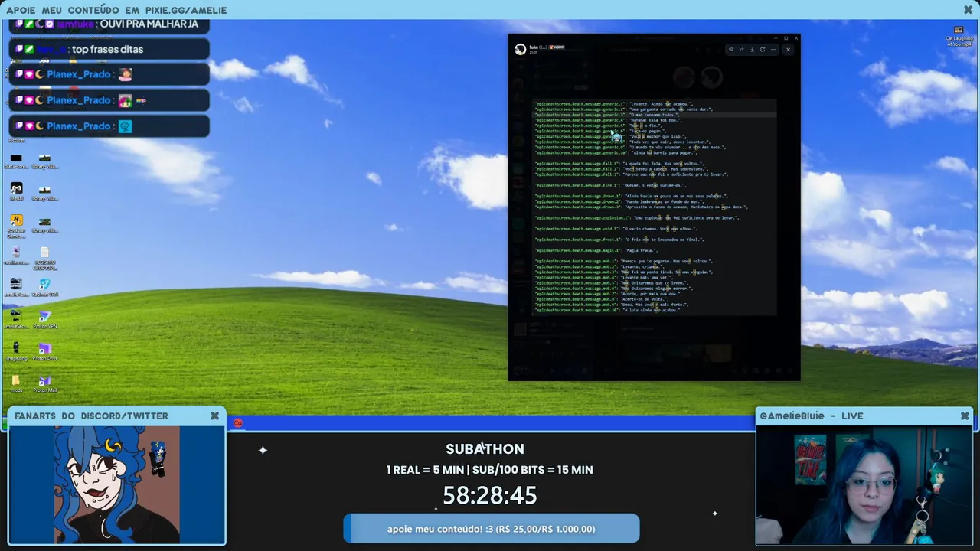Image resolution: width=980 pixels, height=551 pixels.
Task: Select the black screen desktop file icon
Action: click(16, 161)
